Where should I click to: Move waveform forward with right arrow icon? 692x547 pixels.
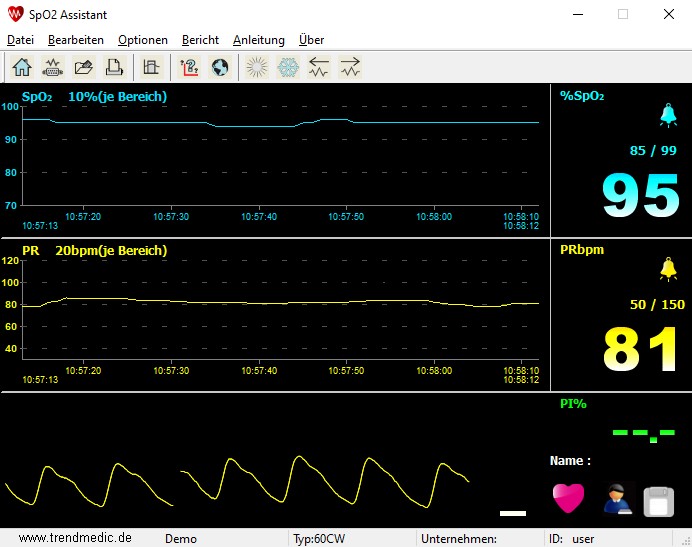350,68
